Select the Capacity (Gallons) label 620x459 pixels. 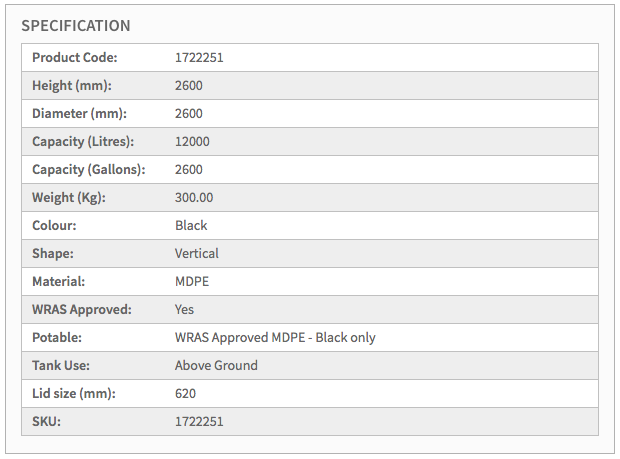(89, 170)
